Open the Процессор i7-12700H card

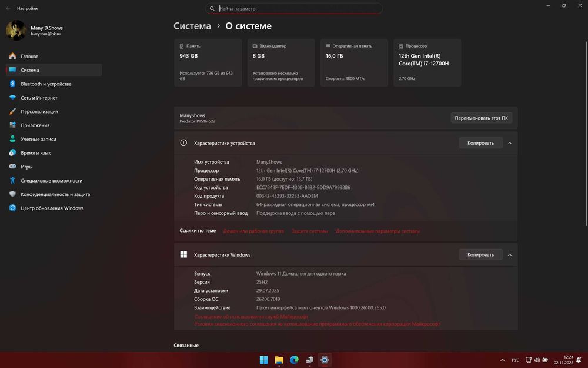[x=427, y=63]
